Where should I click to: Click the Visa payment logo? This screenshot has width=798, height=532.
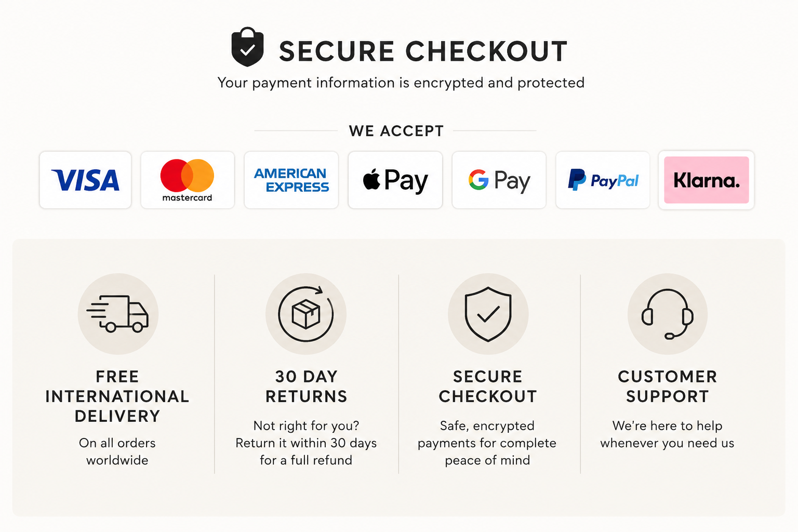pos(85,180)
